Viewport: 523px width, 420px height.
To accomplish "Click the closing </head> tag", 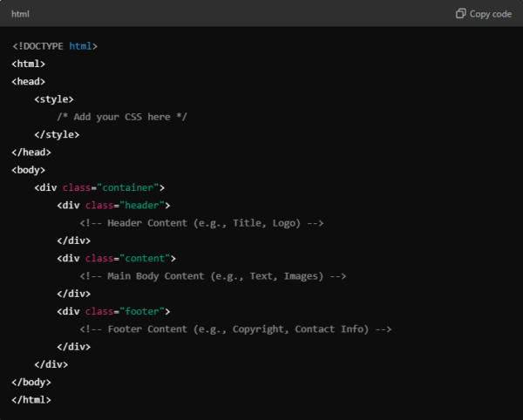I will tap(31, 152).
